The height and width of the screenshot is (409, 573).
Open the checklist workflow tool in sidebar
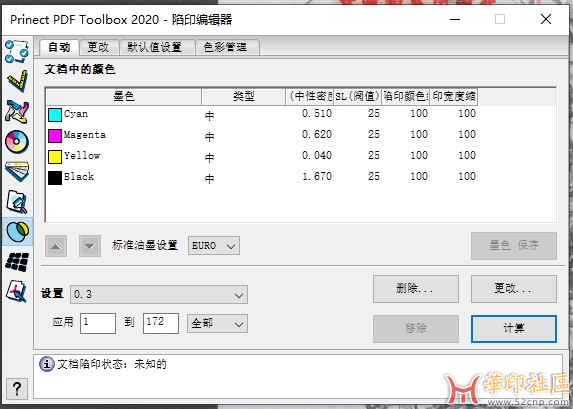point(17,51)
